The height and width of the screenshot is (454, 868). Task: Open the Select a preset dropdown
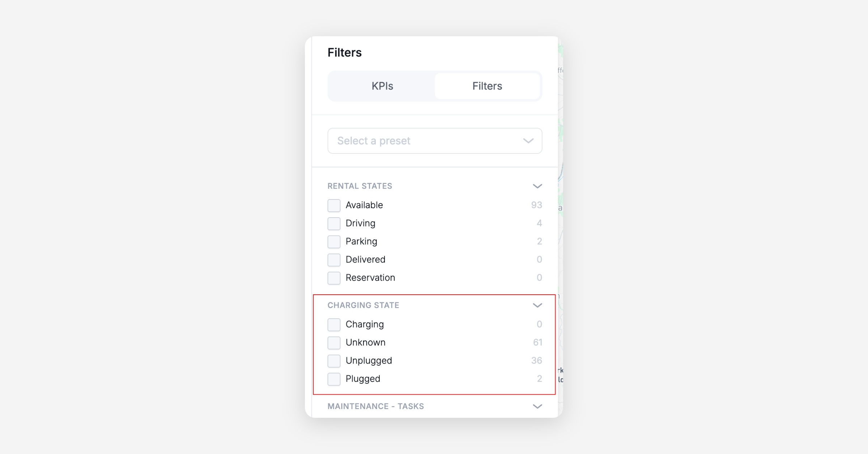pos(434,141)
